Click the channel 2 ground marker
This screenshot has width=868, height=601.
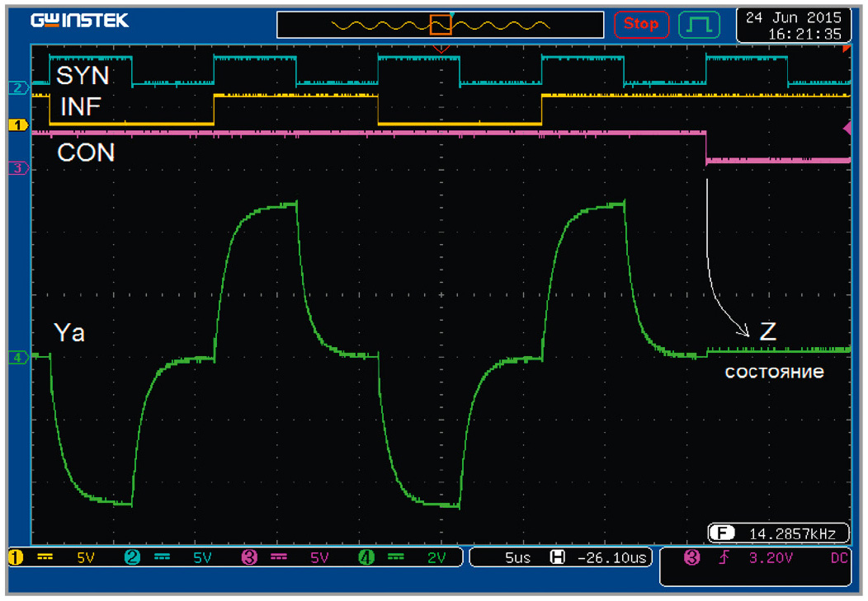pyautogui.click(x=17, y=87)
